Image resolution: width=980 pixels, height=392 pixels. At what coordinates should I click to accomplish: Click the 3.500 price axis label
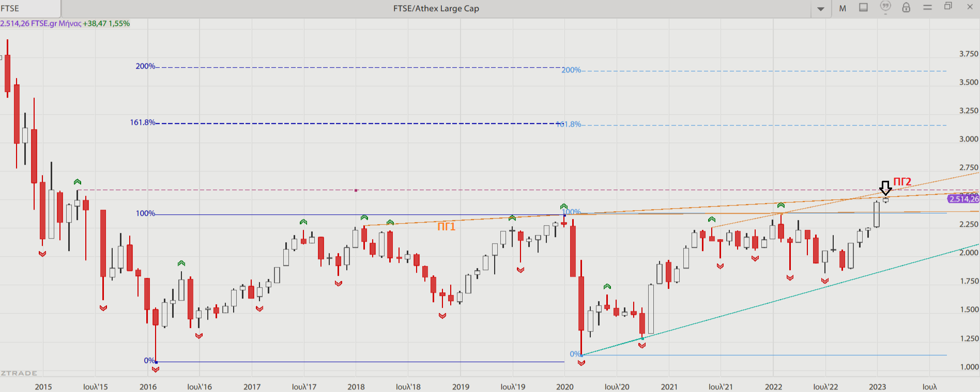[x=969, y=82]
